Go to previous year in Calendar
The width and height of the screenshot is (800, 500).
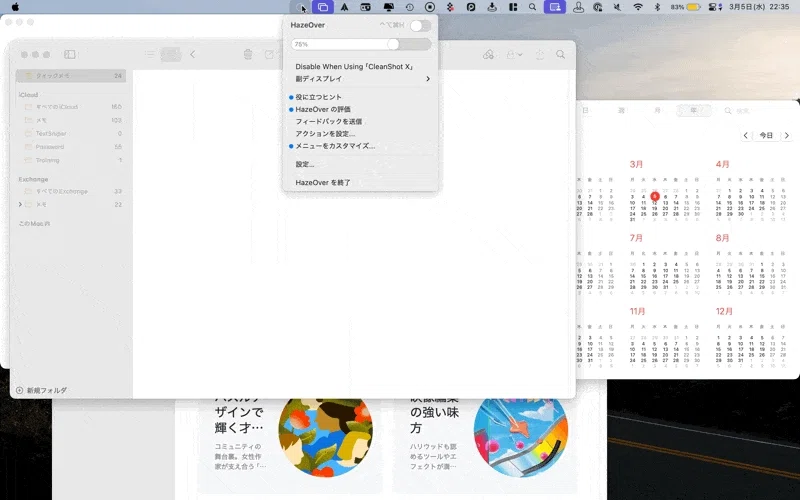[x=746, y=135]
